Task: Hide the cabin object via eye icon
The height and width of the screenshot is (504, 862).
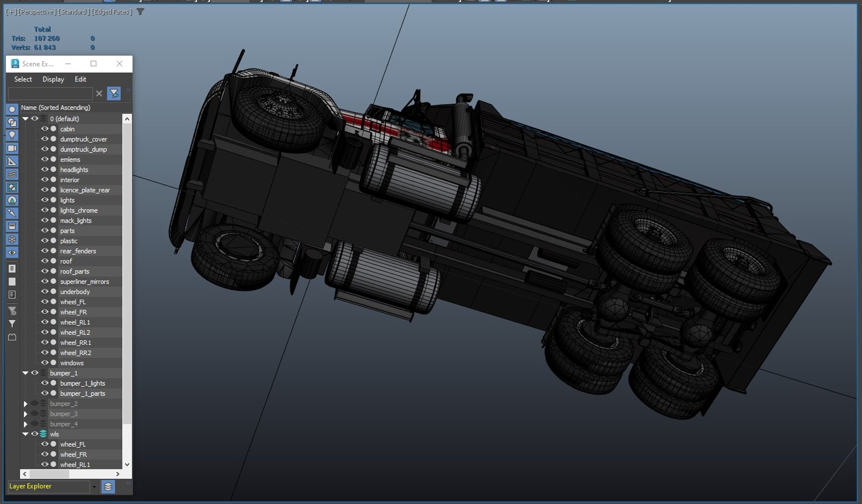Action: 45,129
